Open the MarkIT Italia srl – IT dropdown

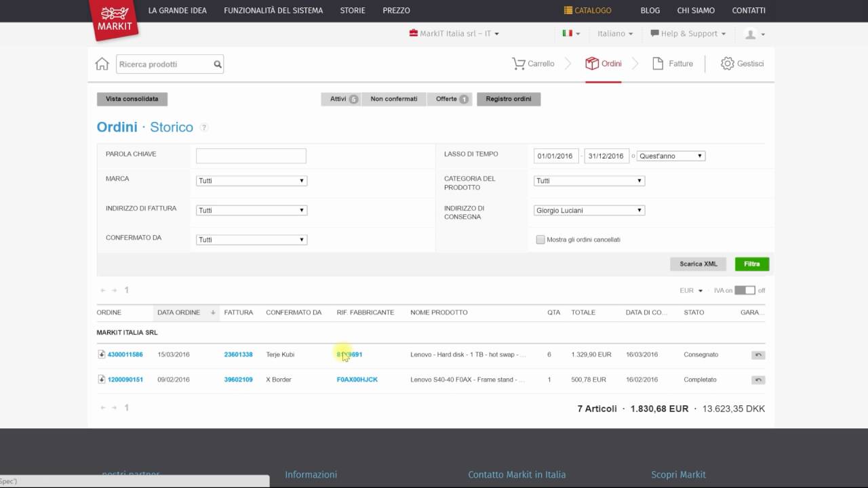pos(454,33)
